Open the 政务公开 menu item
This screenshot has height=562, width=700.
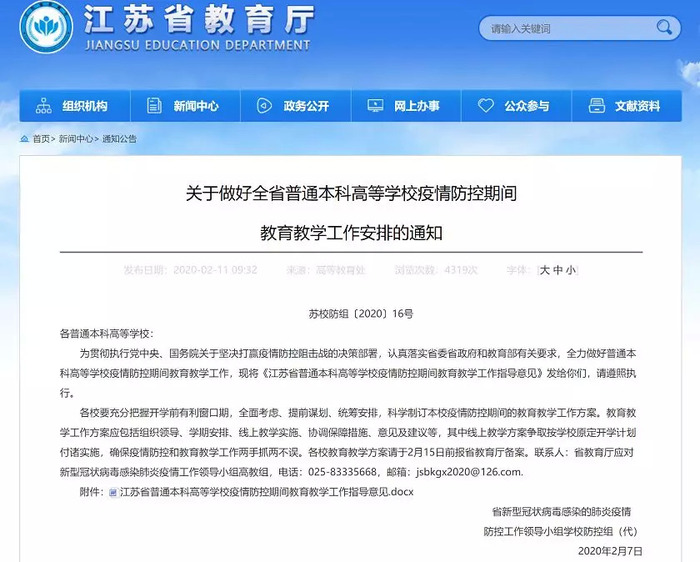click(x=296, y=106)
